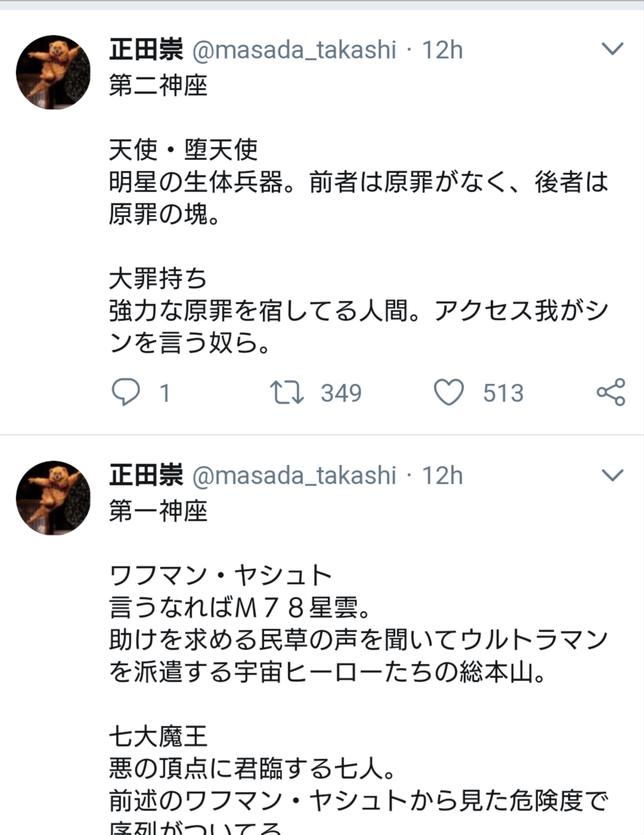Open 正田崇 profile name in first tweet
Viewport: 644px width, 835px height.
[146, 50]
